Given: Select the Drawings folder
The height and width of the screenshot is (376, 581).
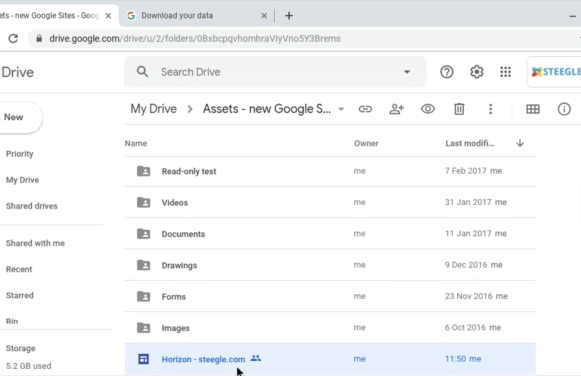Looking at the screenshot, I should pyautogui.click(x=330, y=265).
